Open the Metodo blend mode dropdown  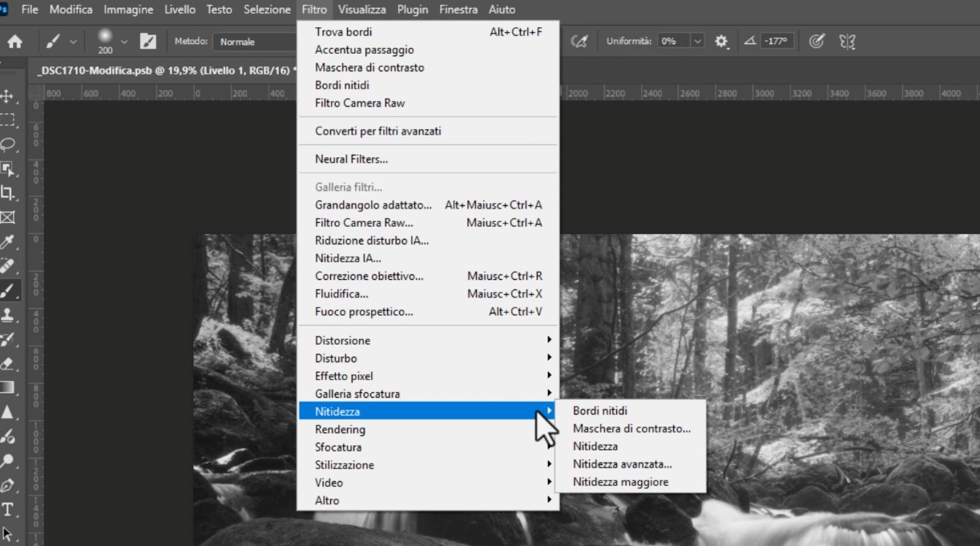click(x=255, y=41)
